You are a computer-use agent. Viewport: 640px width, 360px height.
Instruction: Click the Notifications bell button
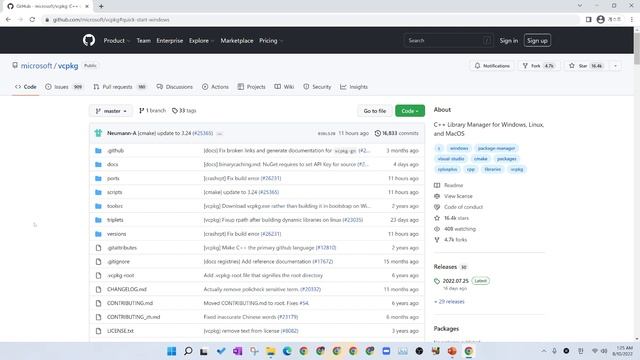point(492,66)
